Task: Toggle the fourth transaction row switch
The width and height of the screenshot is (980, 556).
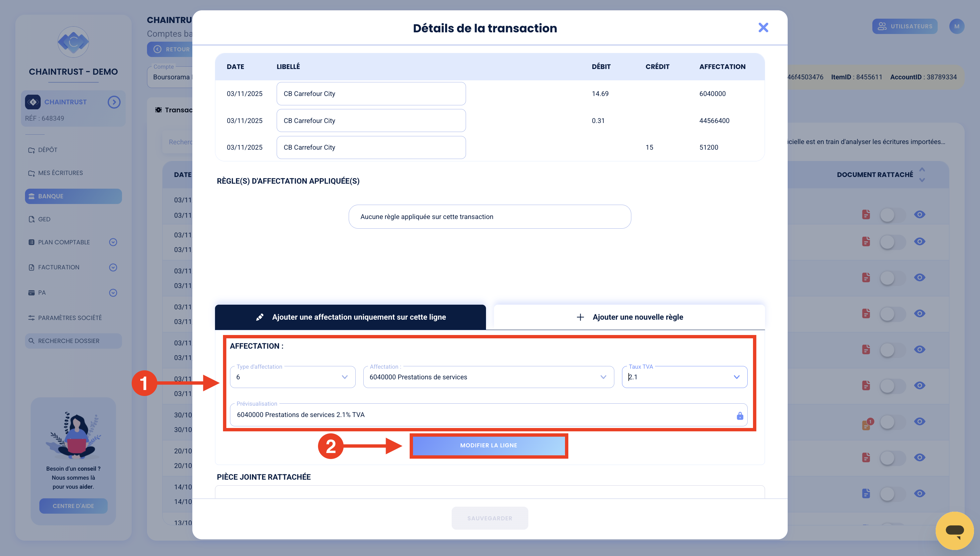Action: point(892,314)
